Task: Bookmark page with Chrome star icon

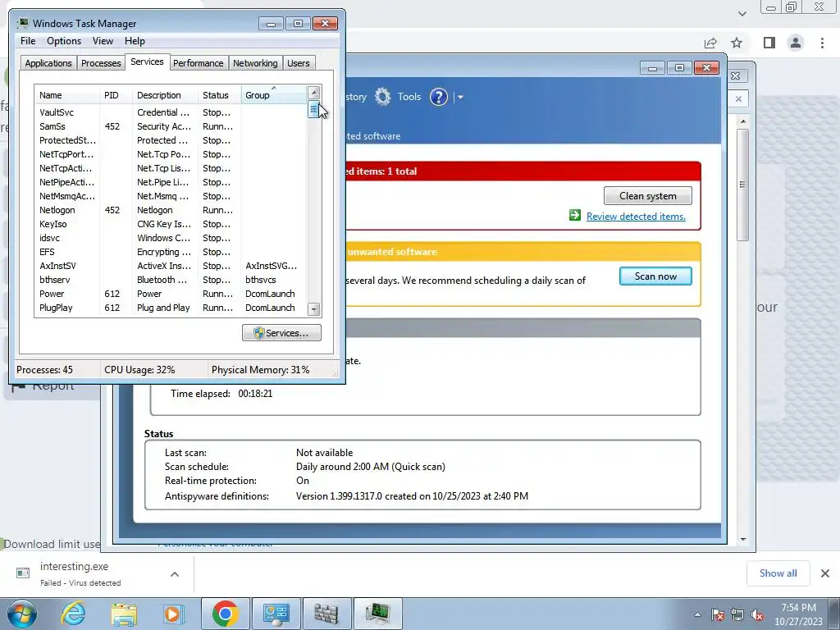Action: point(737,43)
